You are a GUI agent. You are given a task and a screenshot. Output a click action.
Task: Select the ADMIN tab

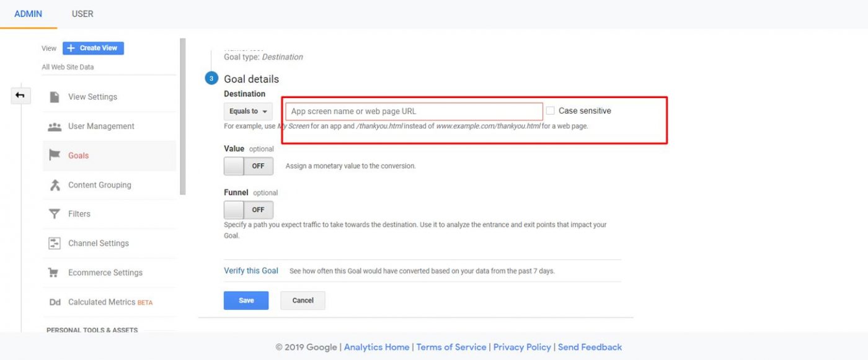click(29, 13)
